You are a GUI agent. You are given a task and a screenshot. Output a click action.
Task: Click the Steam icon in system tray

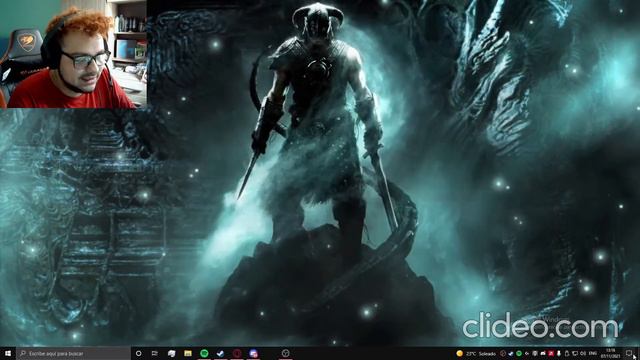[x=511, y=353]
